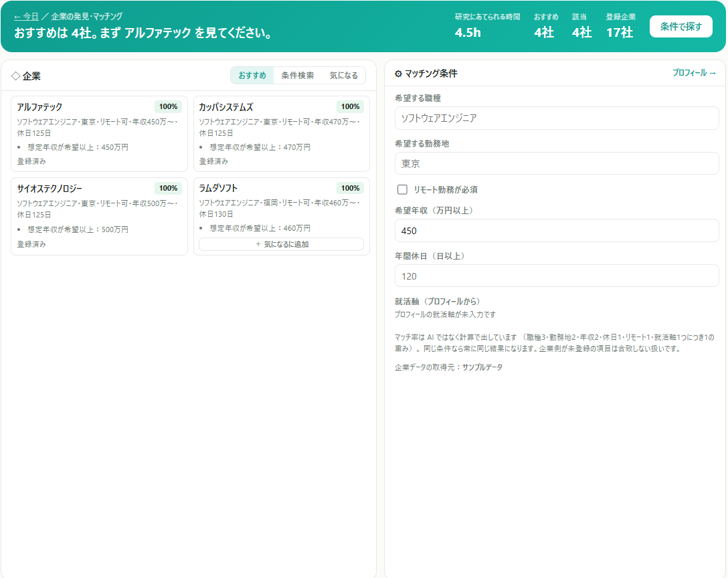Click into the 希望する勤務地 field
The image size is (728, 578).
click(557, 163)
